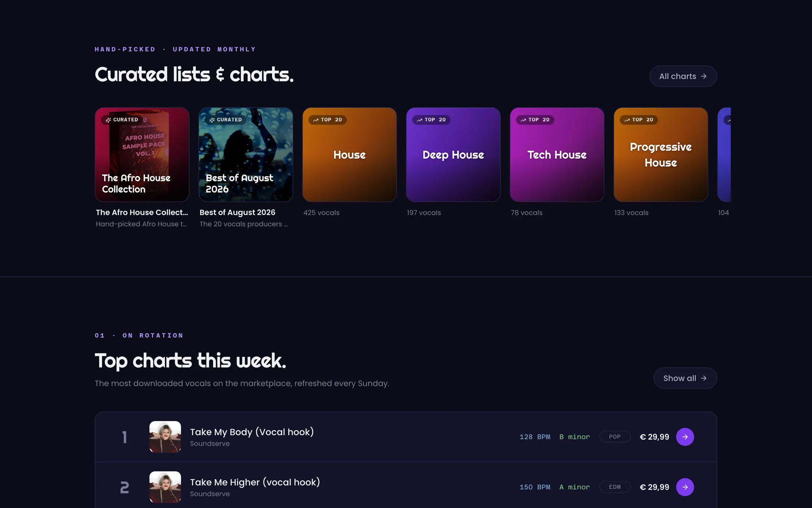Viewport: 812px width, 508px height.
Task: Click the 78 vocals count text
Action: (527, 213)
